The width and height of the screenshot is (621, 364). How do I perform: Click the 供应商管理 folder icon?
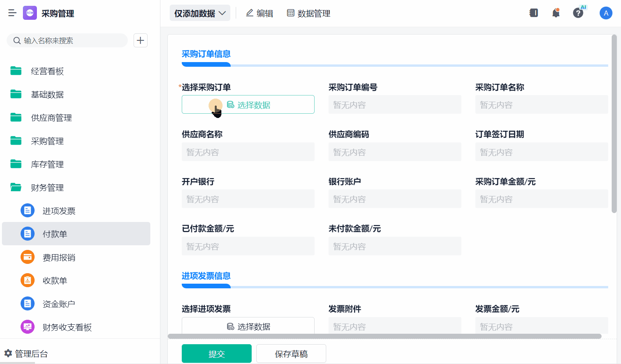pos(16,118)
